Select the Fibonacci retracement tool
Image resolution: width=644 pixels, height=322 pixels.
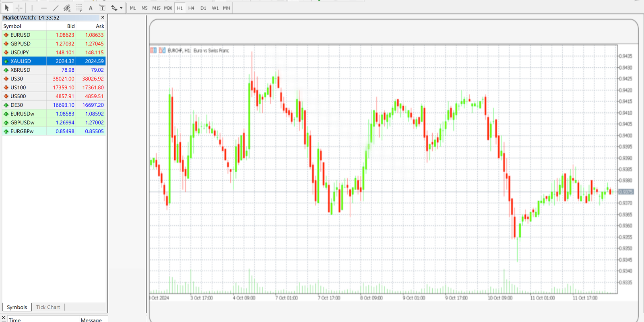tap(79, 8)
